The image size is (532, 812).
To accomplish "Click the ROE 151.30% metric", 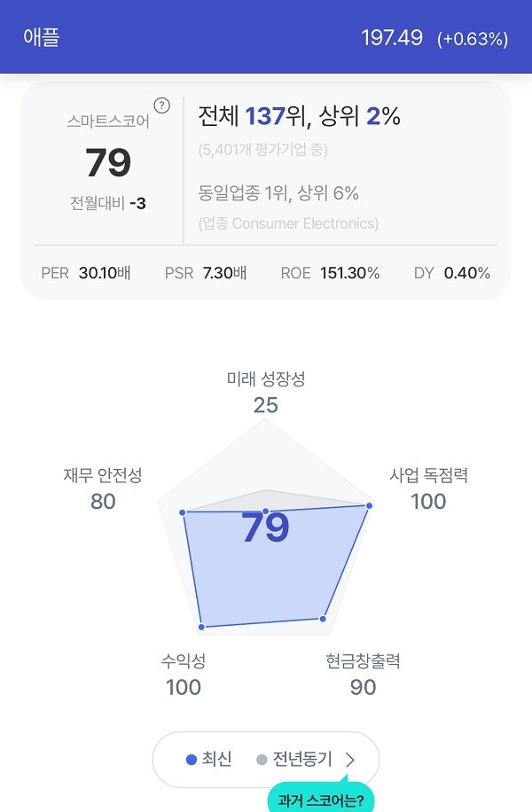I will (330, 273).
